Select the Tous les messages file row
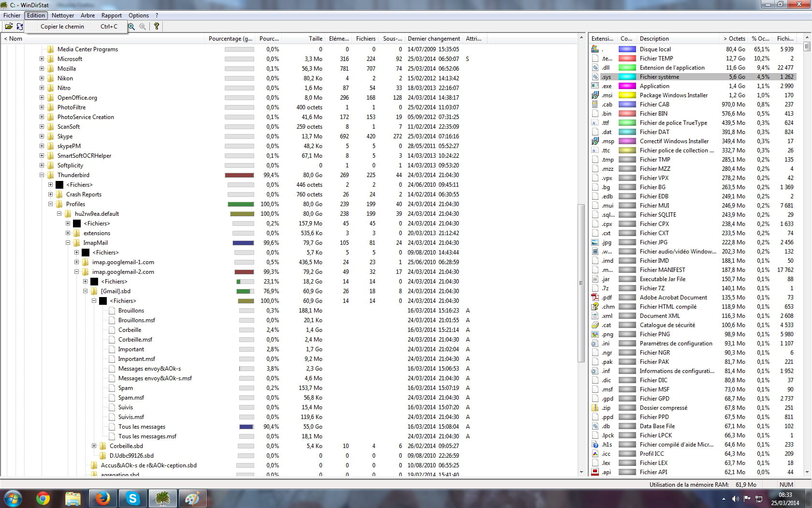The image size is (812, 508). [142, 427]
